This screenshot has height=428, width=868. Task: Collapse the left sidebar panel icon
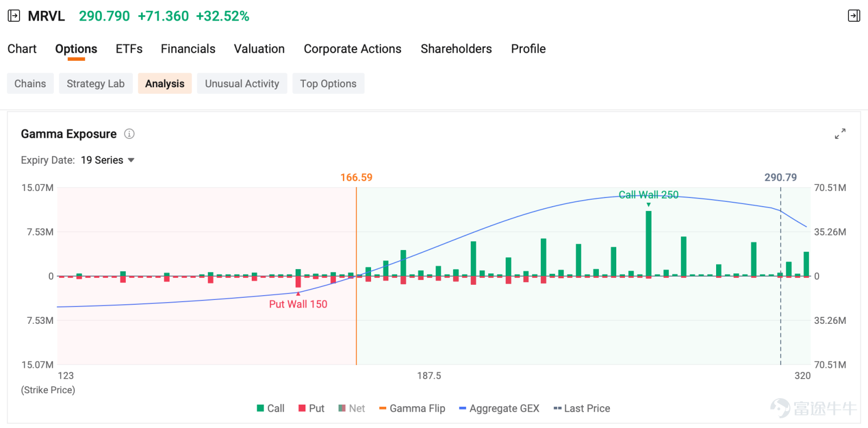point(14,16)
